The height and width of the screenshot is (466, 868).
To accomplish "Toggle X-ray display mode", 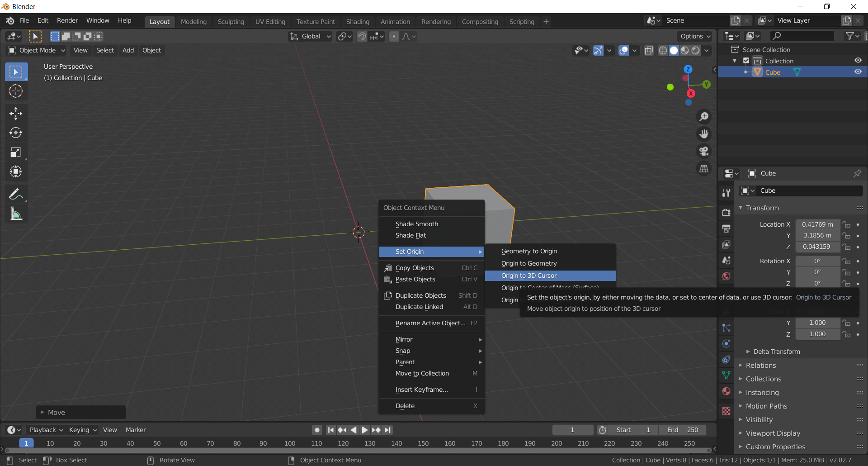I will 649,50.
